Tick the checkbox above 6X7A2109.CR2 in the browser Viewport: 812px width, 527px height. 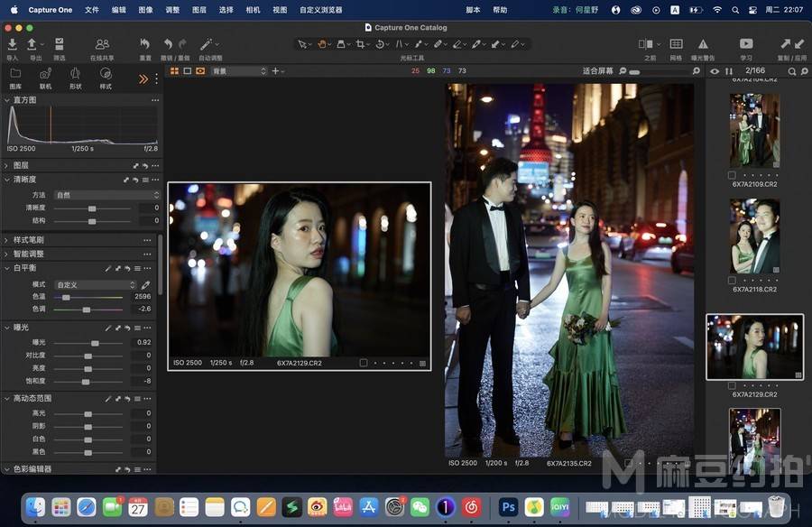tap(732, 176)
